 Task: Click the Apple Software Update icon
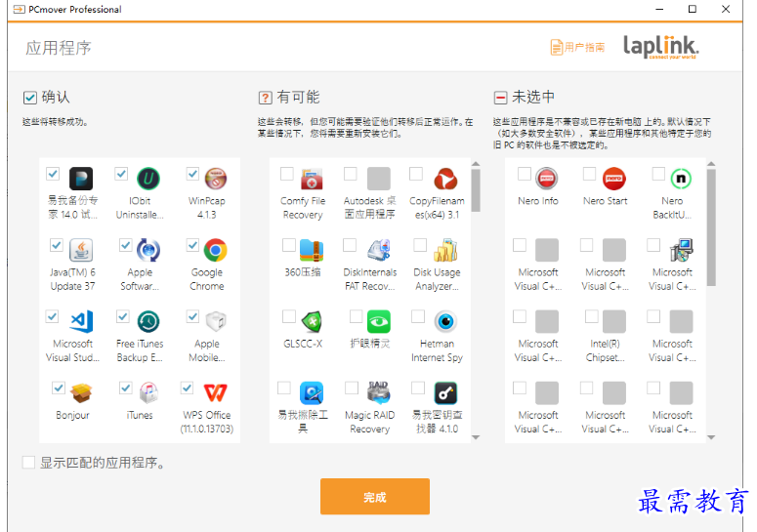pos(148,250)
